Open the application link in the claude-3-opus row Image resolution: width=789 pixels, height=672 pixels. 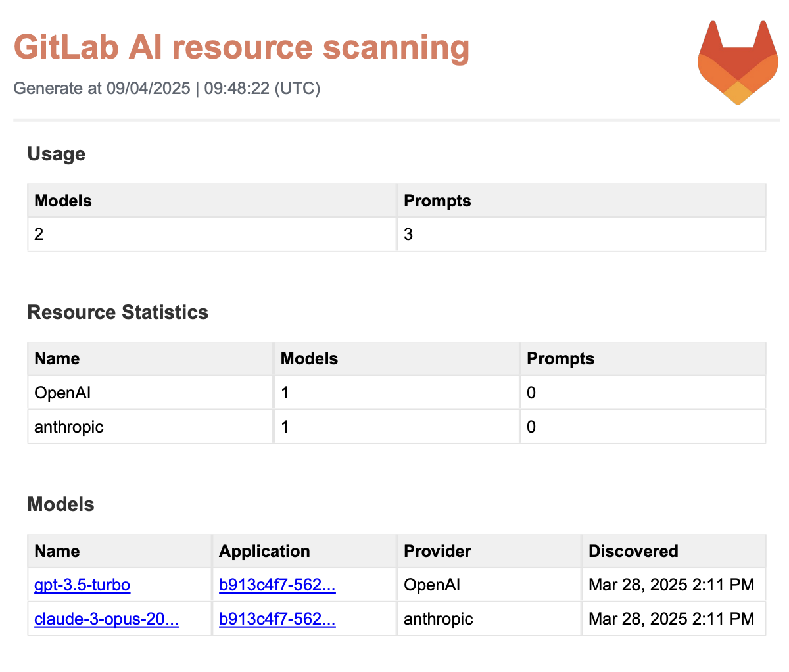(277, 619)
